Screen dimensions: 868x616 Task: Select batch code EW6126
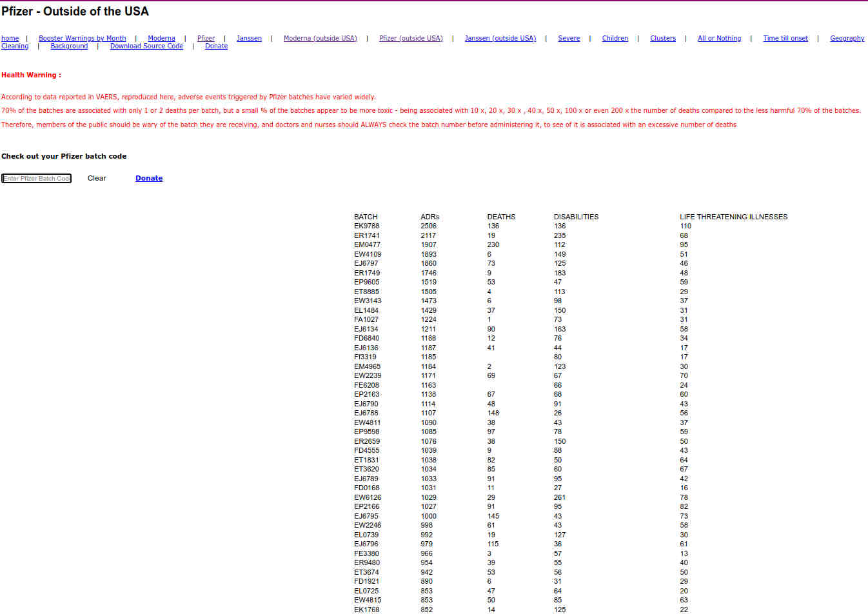[368, 498]
